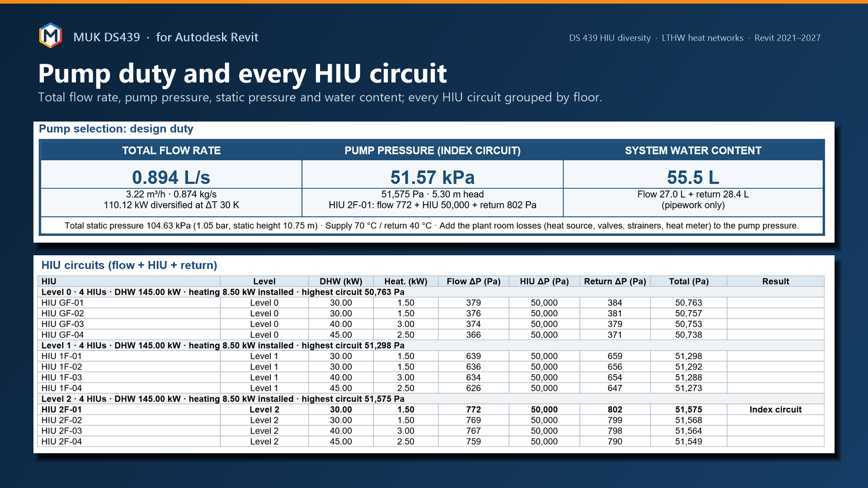Click the 'Return ΔP (Pa)' column header

[615, 281]
